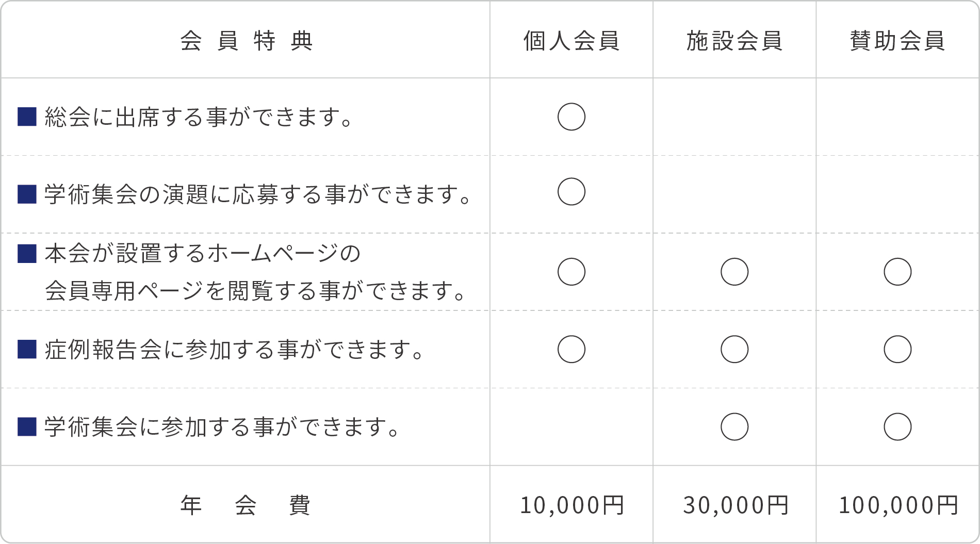Image resolution: width=980 pixels, height=544 pixels.
Task: Click the 賛助会員 circle in the 会員専用ページ row
Action: [897, 272]
